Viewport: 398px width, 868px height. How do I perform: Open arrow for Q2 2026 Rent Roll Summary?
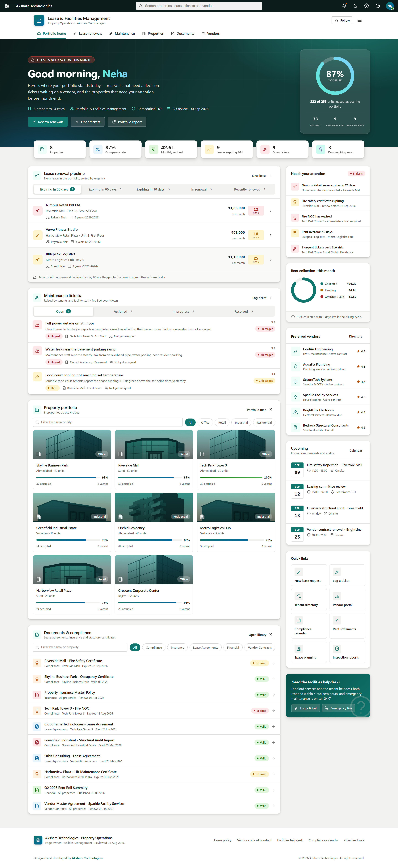tap(273, 790)
